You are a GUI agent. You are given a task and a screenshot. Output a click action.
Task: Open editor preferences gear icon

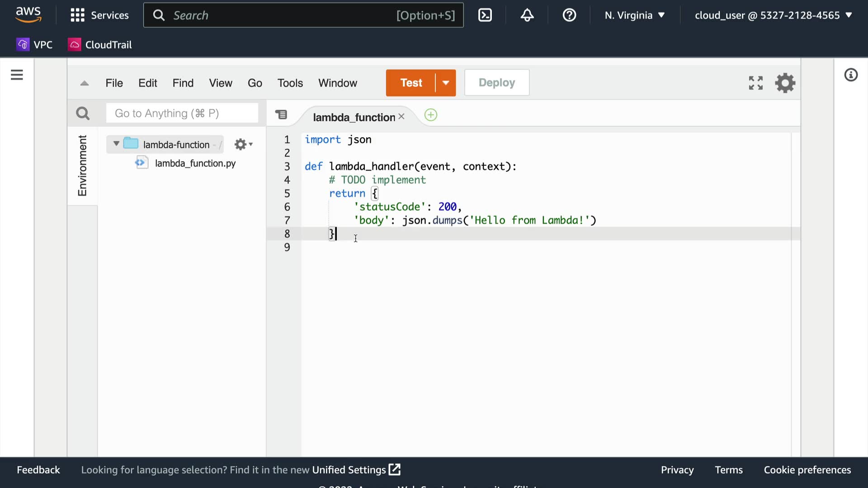pos(785,83)
